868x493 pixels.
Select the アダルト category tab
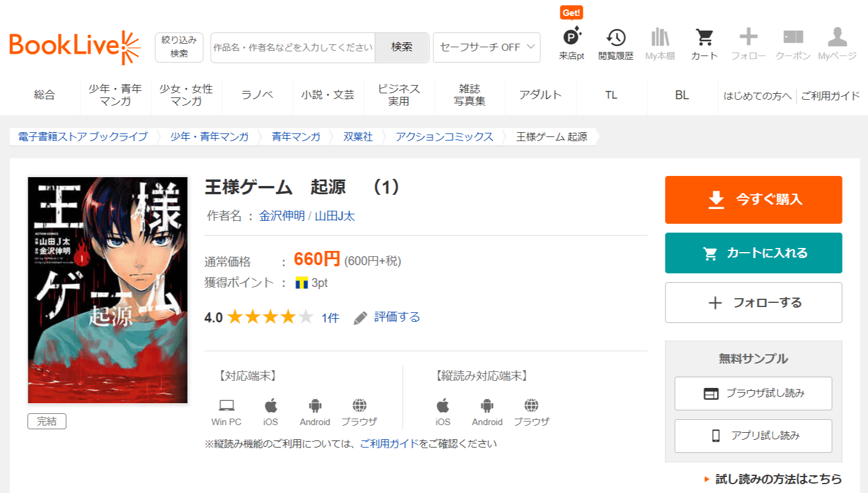[540, 95]
